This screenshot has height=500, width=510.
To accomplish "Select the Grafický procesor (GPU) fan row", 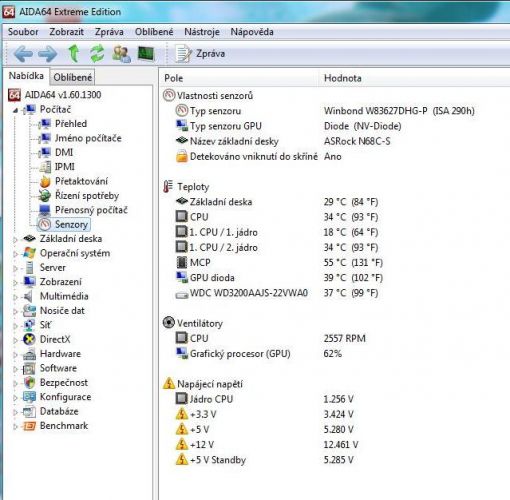I will pos(259,354).
